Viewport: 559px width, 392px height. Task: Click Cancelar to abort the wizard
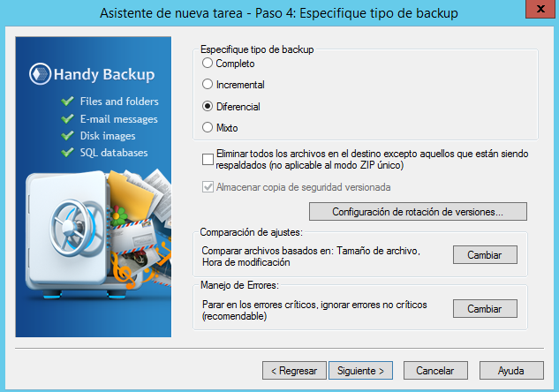(x=435, y=370)
